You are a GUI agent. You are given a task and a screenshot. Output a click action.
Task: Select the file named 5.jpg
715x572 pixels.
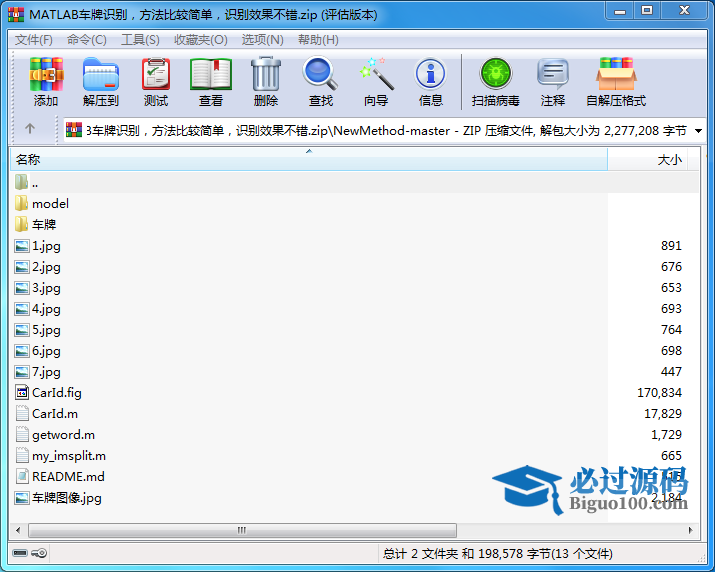[x=46, y=330]
